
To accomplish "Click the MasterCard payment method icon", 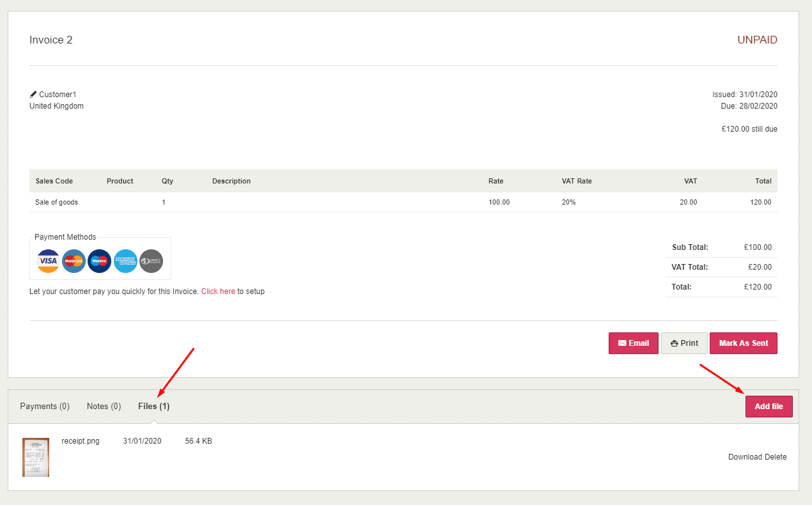I will (74, 261).
